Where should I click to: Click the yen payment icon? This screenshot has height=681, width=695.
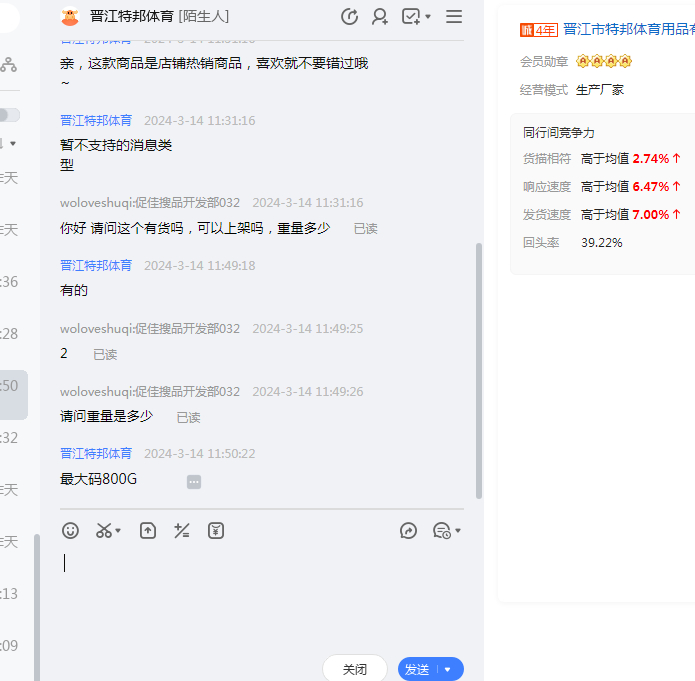point(216,531)
